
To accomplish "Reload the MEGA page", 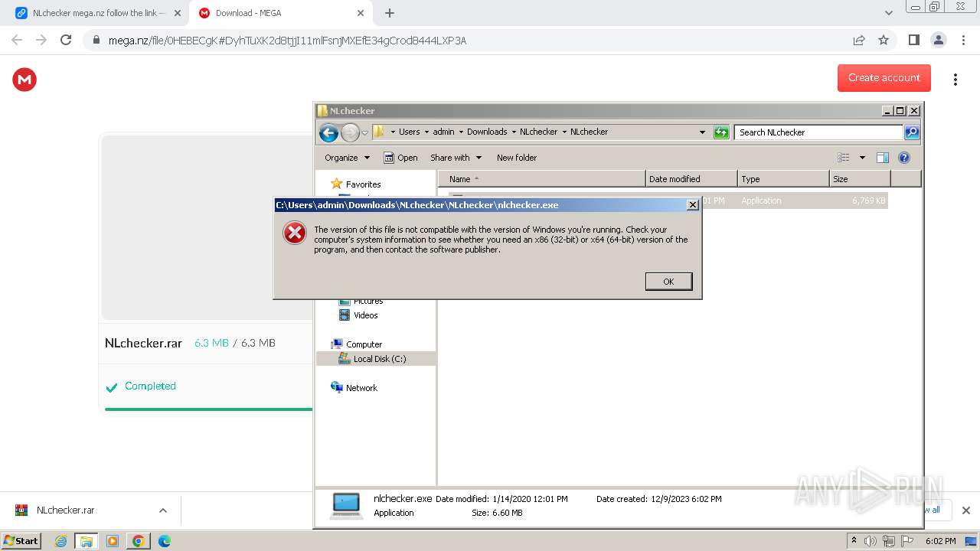I will tap(66, 40).
